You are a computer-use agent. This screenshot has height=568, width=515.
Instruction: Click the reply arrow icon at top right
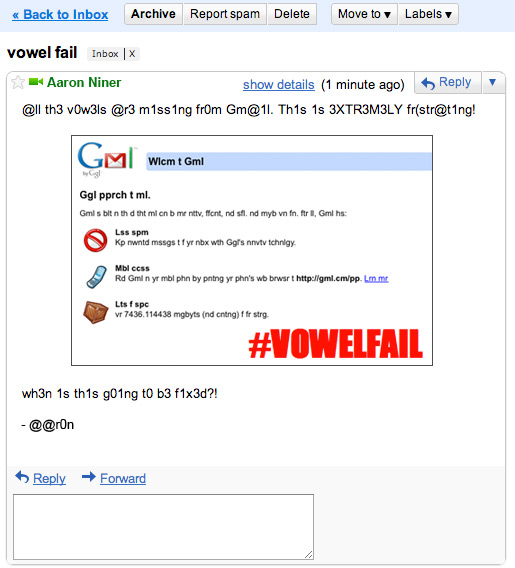point(428,83)
